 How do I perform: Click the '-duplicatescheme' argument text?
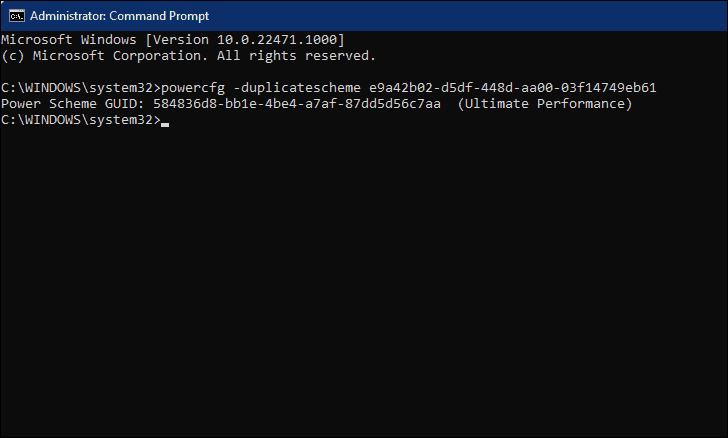click(297, 88)
